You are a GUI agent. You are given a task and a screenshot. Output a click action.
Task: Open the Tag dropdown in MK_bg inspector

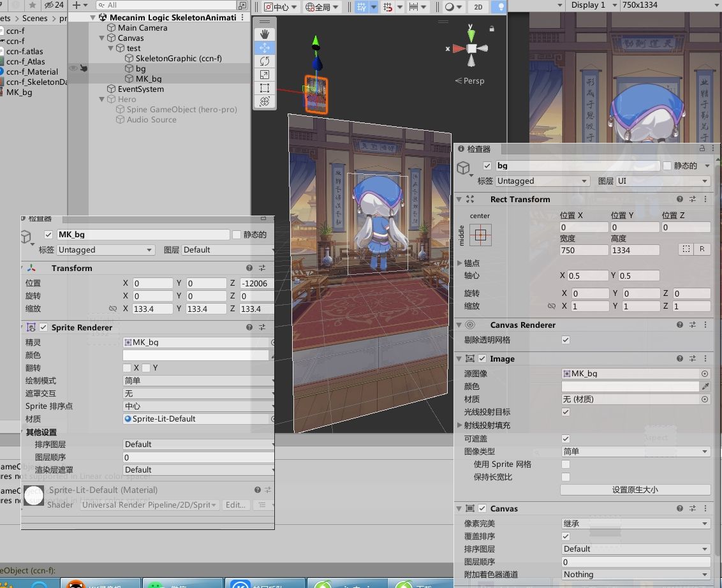pyautogui.click(x=105, y=249)
